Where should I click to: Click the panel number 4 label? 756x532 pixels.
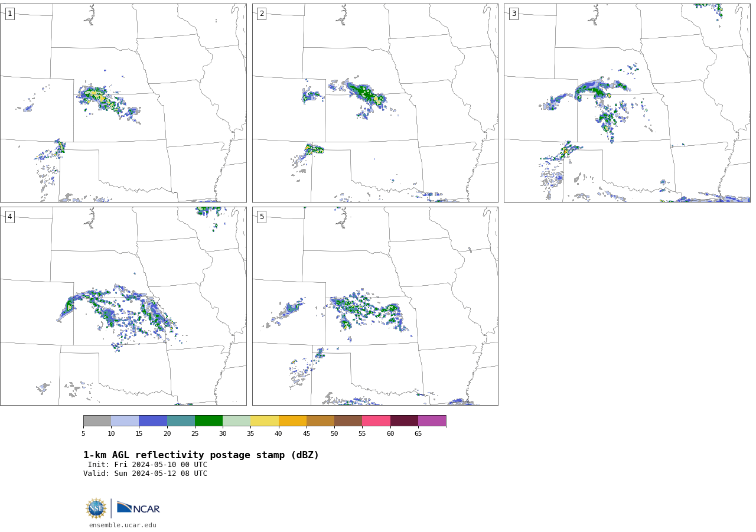(x=10, y=217)
